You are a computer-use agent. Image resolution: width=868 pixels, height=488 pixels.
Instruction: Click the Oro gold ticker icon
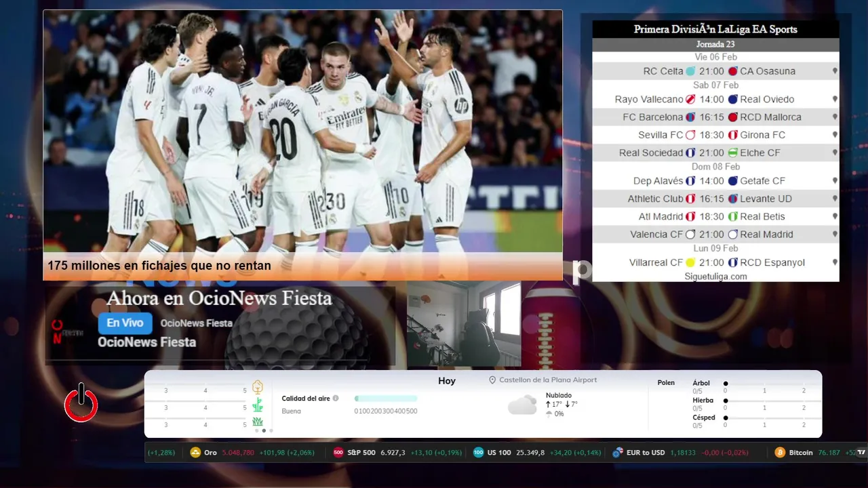coord(195,452)
